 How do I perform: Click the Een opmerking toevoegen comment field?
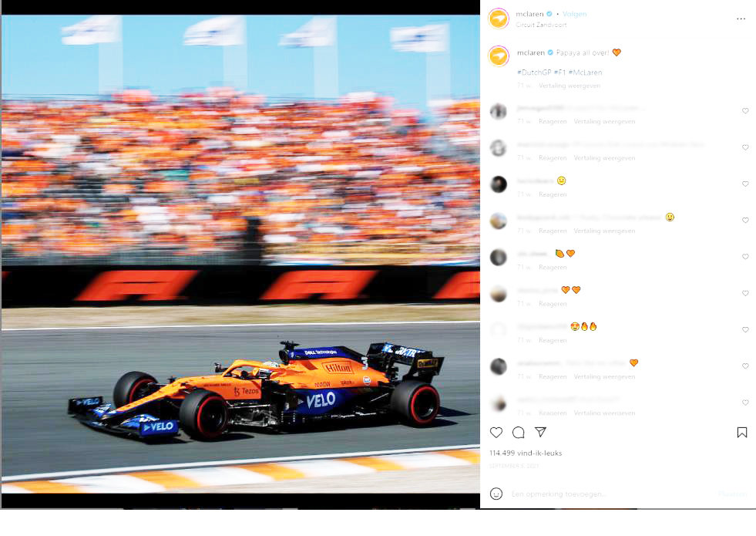coord(613,494)
